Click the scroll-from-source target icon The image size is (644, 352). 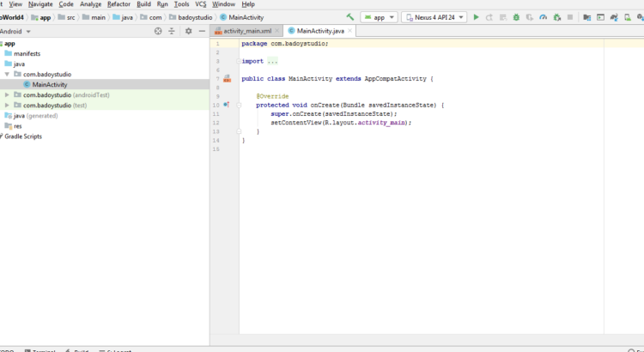158,31
